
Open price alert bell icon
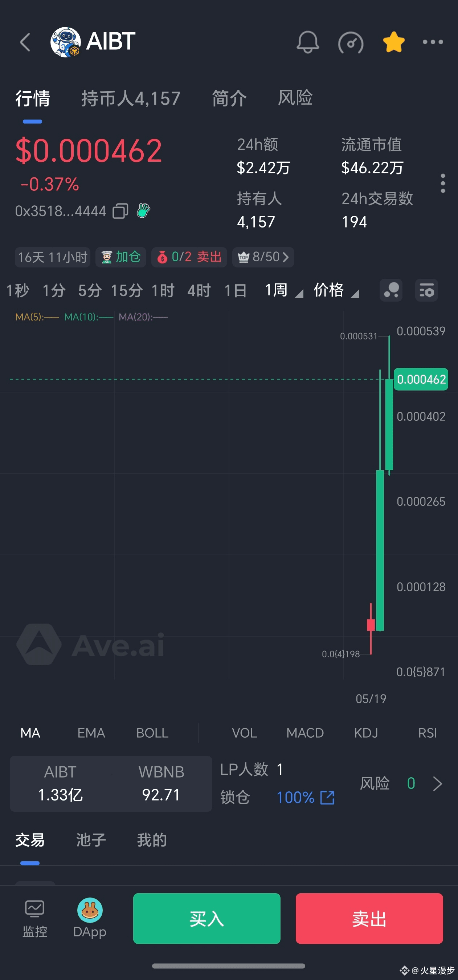pyautogui.click(x=307, y=42)
